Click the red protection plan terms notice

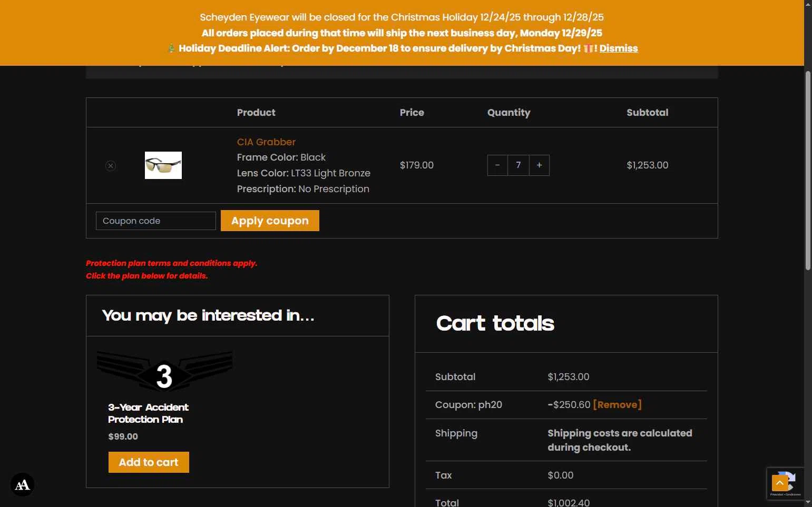[x=171, y=270]
